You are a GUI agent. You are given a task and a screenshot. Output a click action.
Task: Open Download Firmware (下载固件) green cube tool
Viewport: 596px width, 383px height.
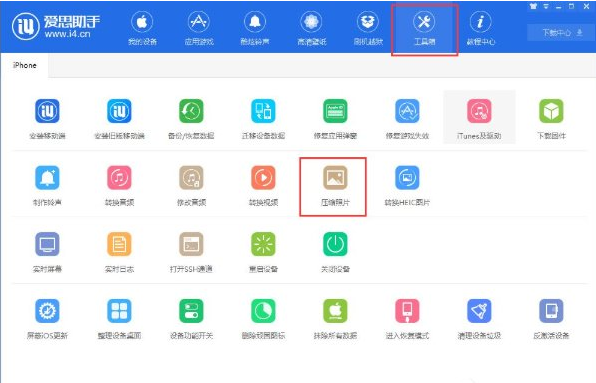coord(551,119)
